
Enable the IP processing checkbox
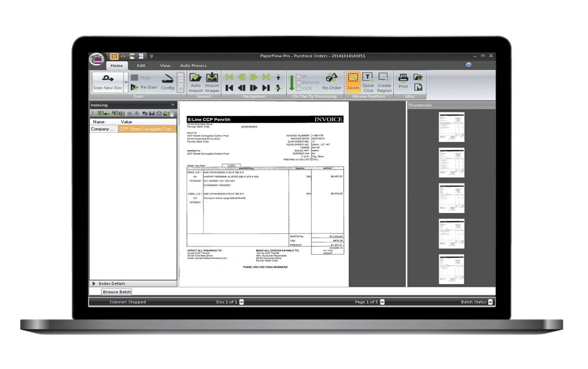click(299, 76)
